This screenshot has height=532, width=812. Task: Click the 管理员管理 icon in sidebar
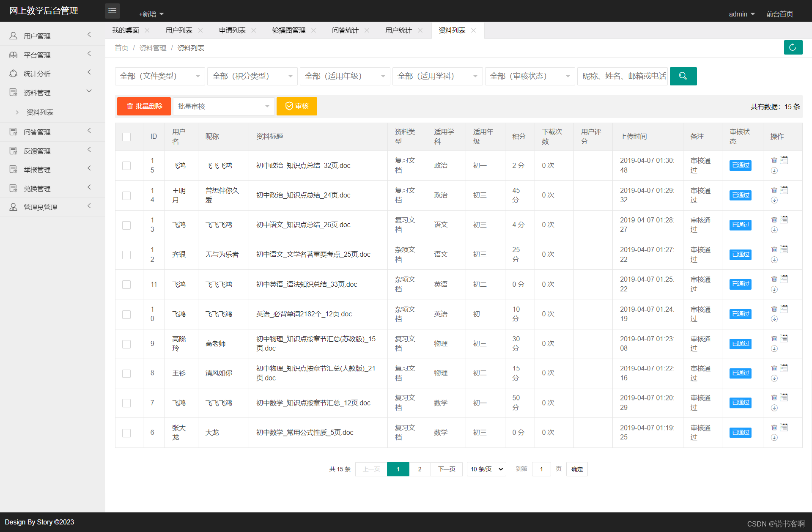click(14, 207)
